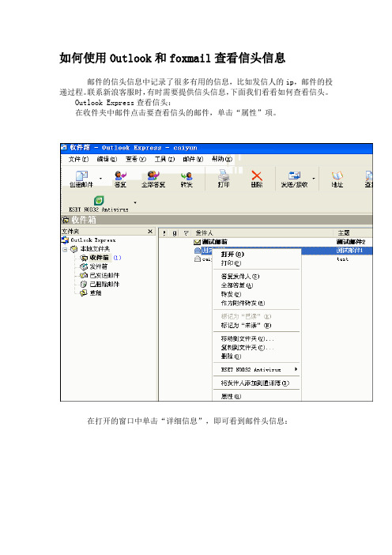Select the Outlook Express root tree node
Screen dimensions: 392x555
click(89, 240)
